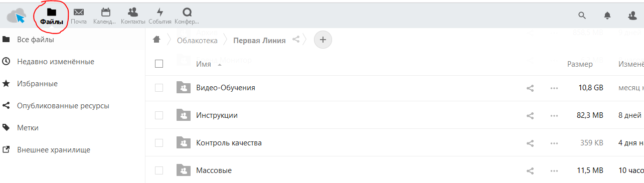Share the Инструкции folder via share icon

click(x=530, y=115)
